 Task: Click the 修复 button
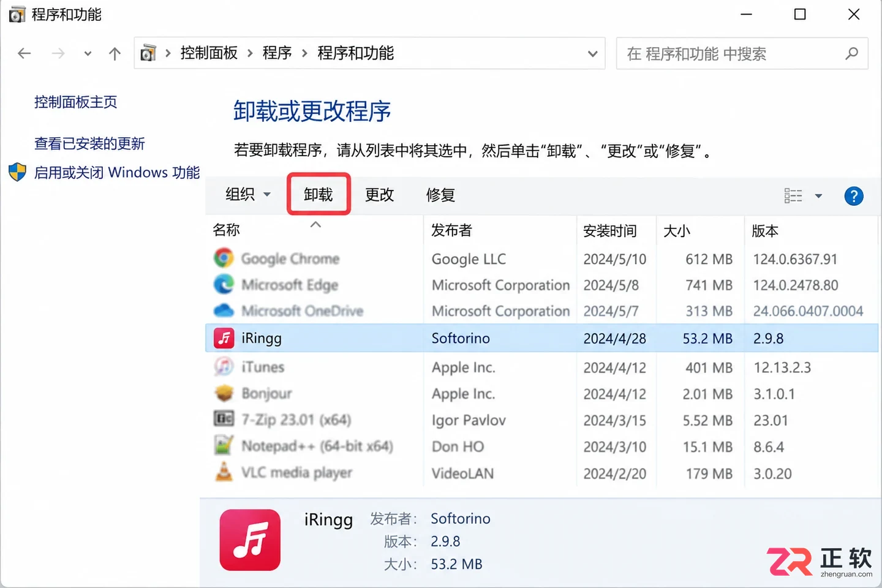(441, 195)
